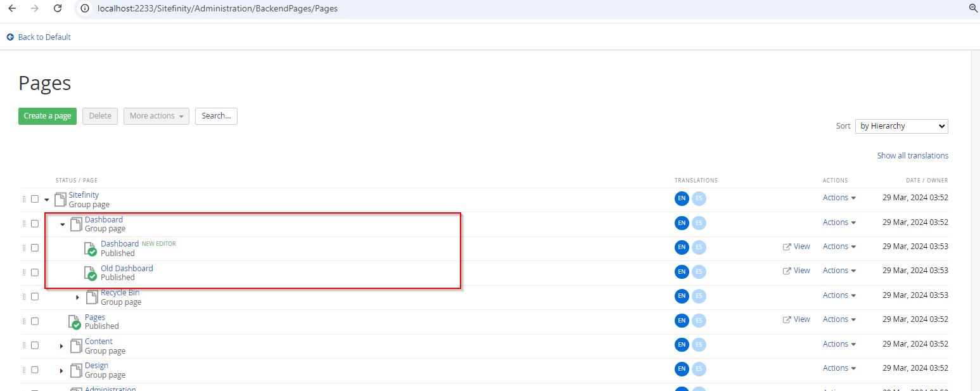Click the Pages published page icon
This screenshot has width=980, height=391.
[x=75, y=322]
